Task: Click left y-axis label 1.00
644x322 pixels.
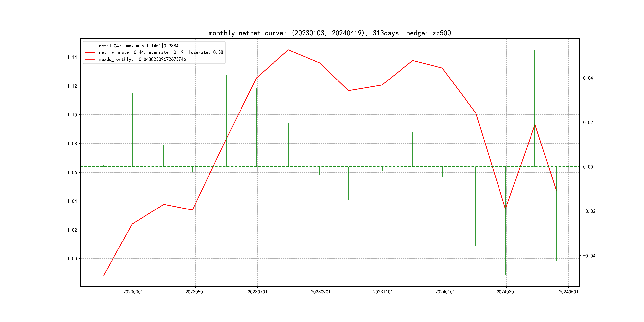Action: click(x=72, y=259)
